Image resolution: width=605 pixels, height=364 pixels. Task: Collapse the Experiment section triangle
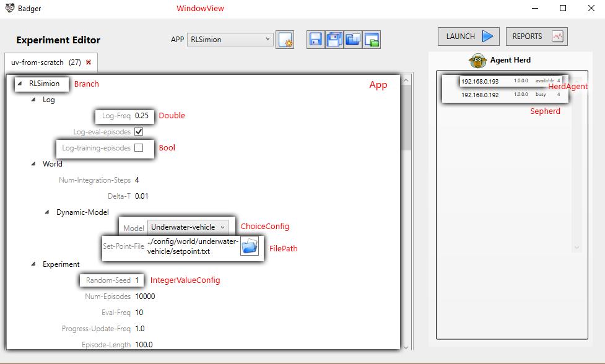tap(33, 264)
